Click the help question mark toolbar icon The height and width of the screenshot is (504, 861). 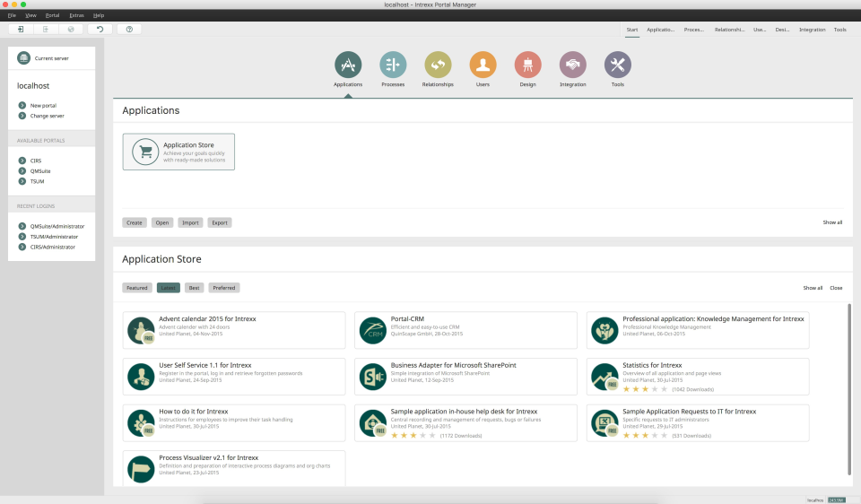129,30
